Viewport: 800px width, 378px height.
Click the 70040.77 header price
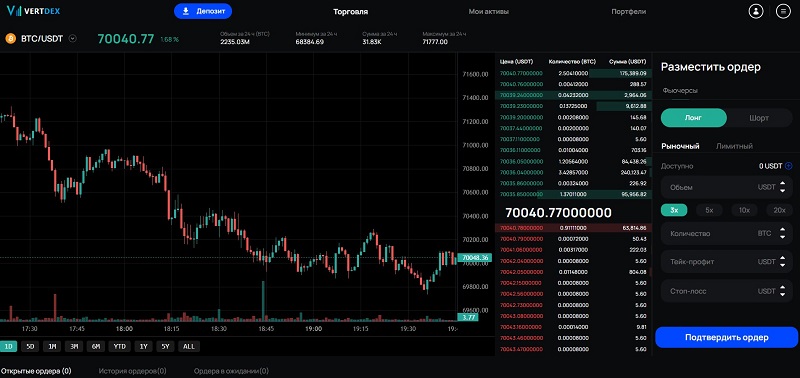pos(126,39)
